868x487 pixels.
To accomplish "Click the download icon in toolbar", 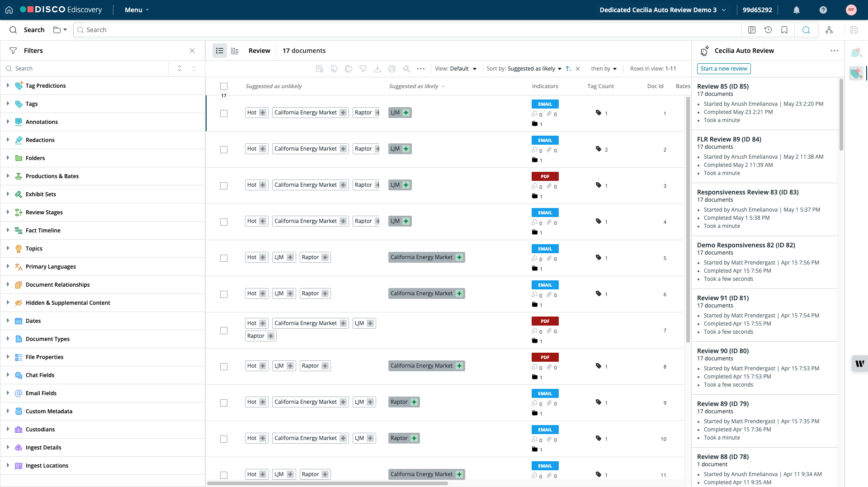I will click(x=377, y=69).
